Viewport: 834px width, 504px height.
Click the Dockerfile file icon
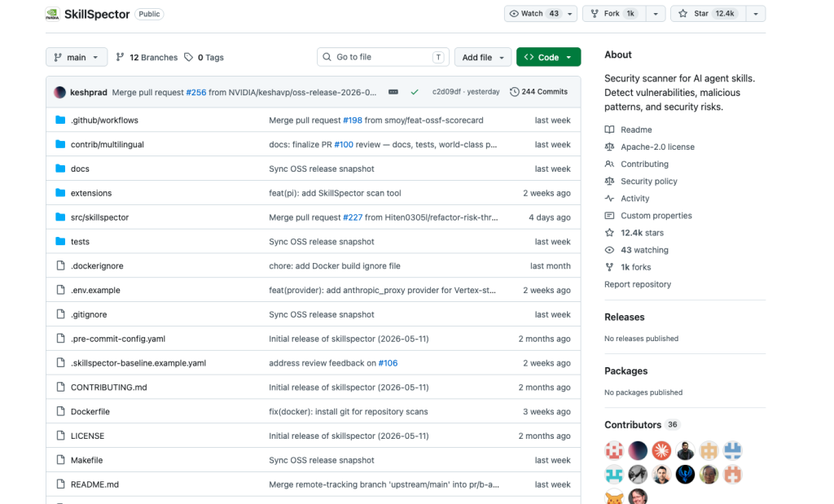coord(60,411)
